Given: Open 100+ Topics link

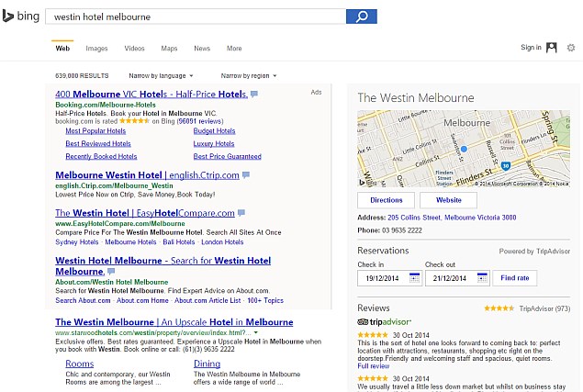Looking at the screenshot, I should [265, 300].
